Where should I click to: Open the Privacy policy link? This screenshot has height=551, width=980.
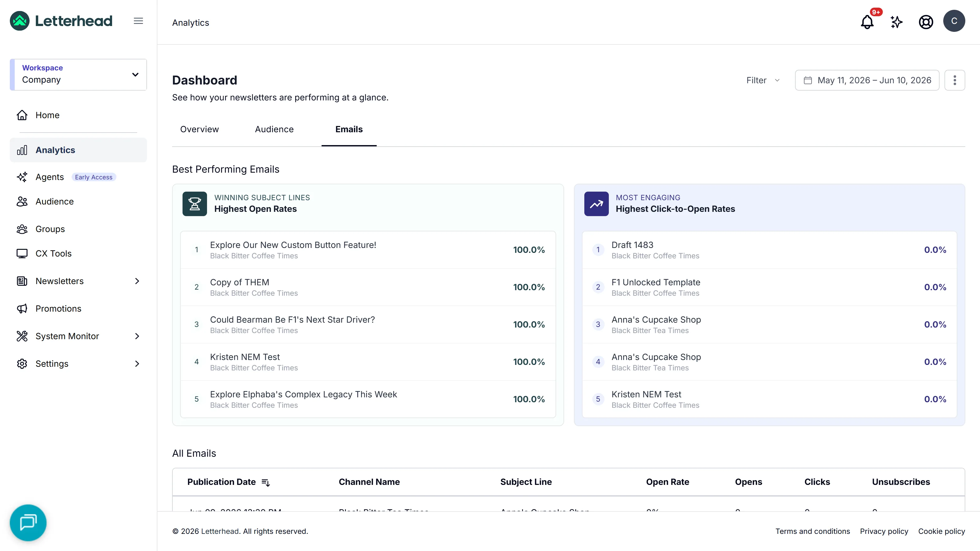884,531
